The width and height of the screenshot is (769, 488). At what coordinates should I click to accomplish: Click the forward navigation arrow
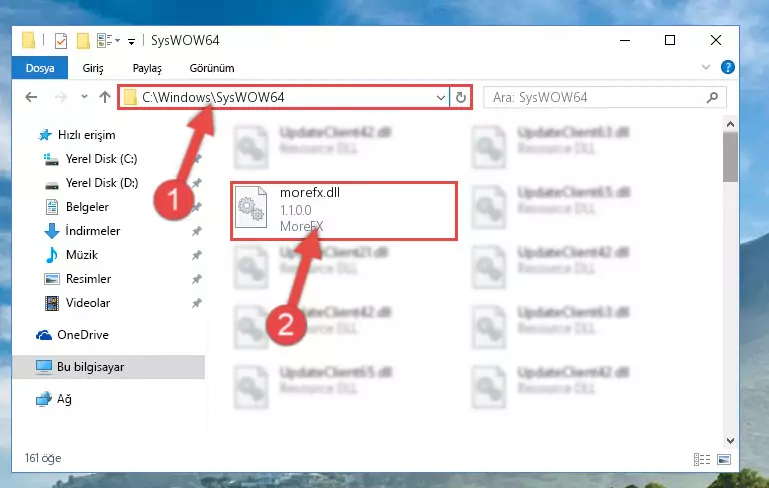click(x=60, y=97)
